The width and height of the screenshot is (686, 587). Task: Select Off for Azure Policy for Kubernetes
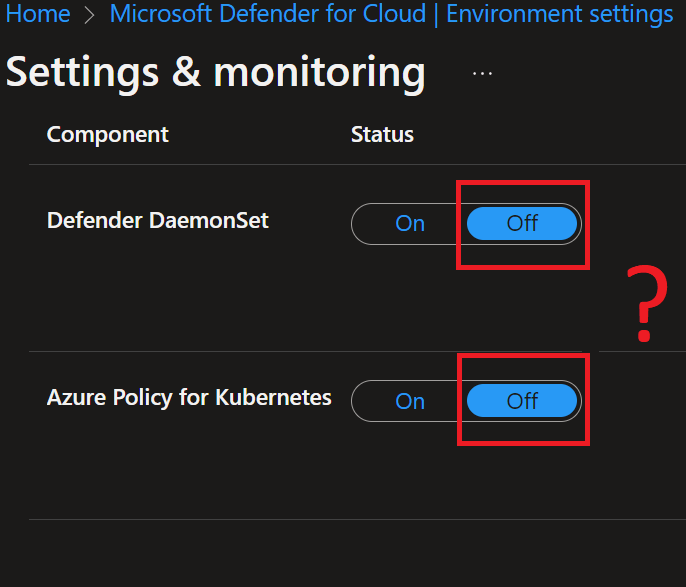pos(522,401)
